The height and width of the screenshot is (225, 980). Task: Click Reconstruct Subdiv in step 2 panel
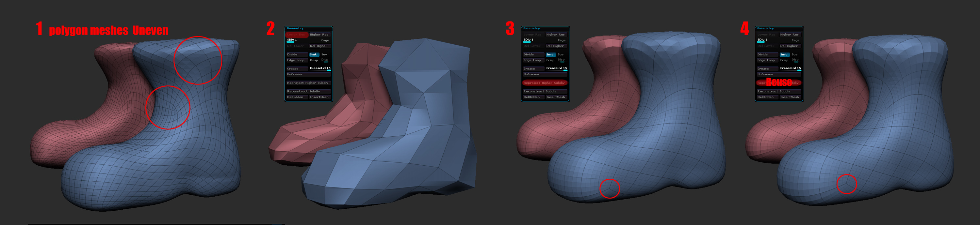(x=309, y=92)
